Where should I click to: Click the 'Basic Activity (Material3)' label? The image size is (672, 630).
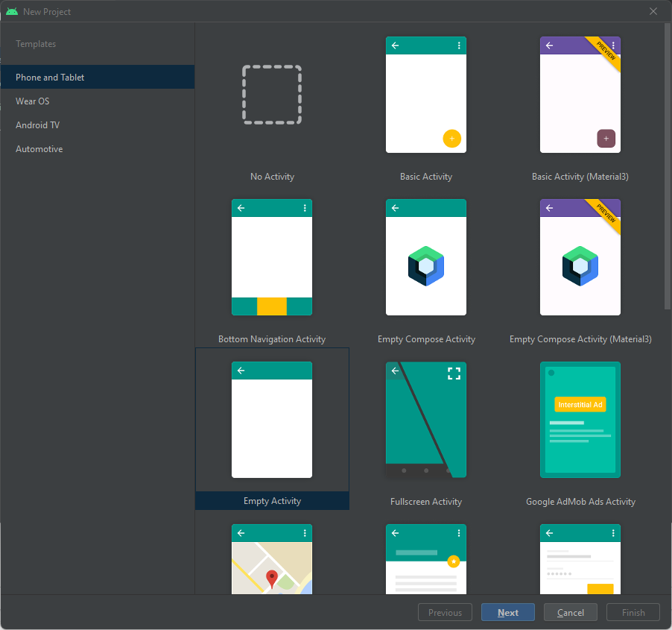[x=580, y=177]
